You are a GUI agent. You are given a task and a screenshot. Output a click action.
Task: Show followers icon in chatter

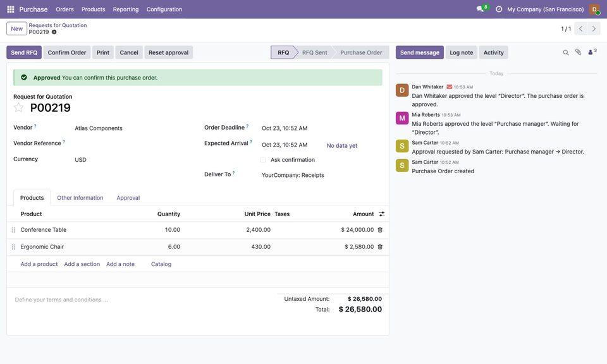[592, 52]
